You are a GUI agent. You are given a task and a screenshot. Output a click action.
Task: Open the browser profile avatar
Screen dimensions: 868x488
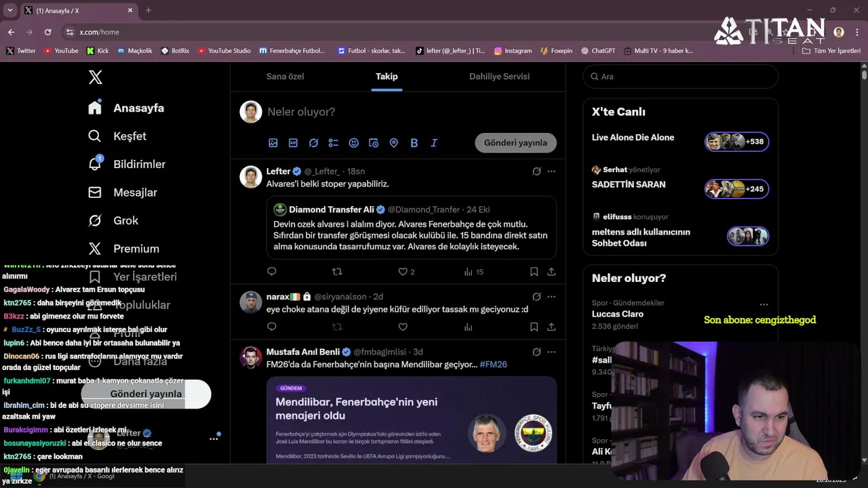pyautogui.click(x=839, y=32)
